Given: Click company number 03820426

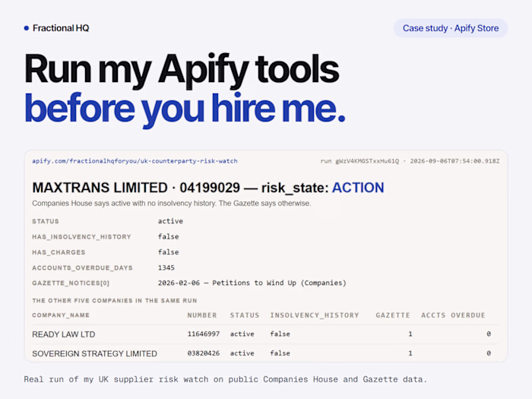Looking at the screenshot, I should click(204, 353).
